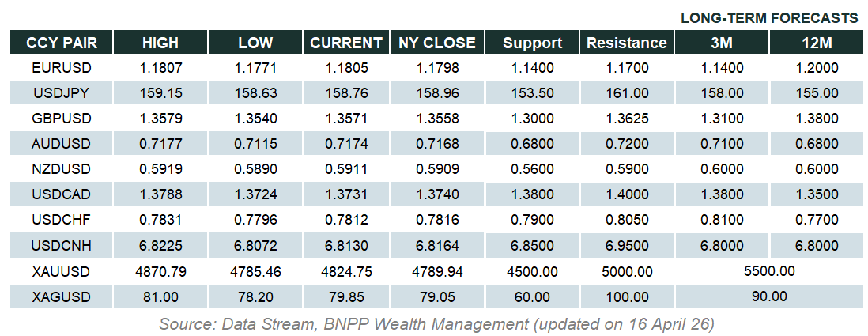Click the CCY PAIR column header
868x336 pixels.
(61, 43)
